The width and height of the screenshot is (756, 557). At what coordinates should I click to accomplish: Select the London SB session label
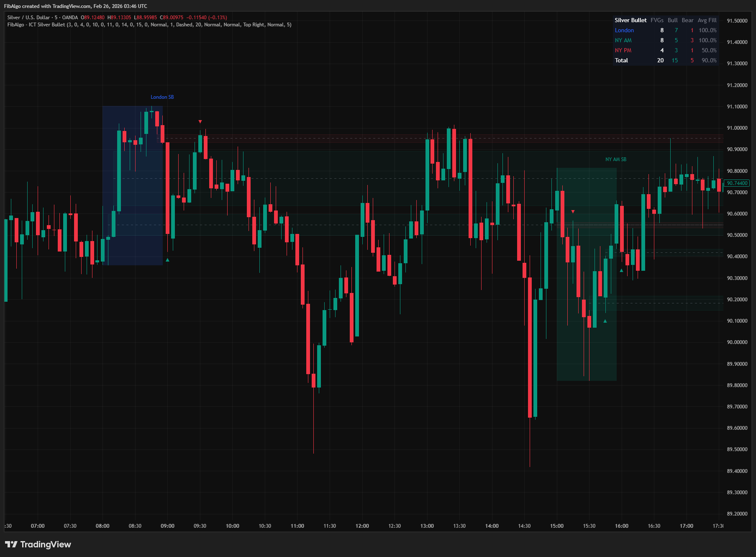point(162,97)
